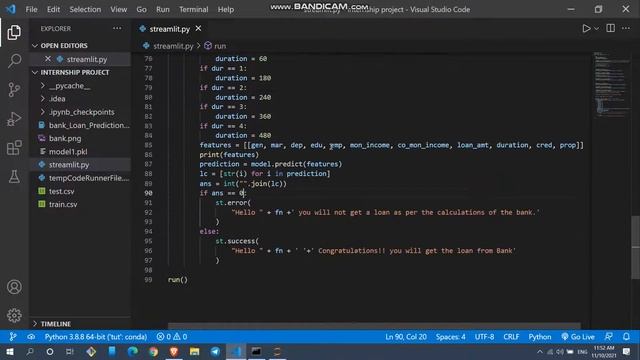Screen dimensions: 640x360
Task: Click the horizontal editor scrollbar
Action: click(374, 326)
